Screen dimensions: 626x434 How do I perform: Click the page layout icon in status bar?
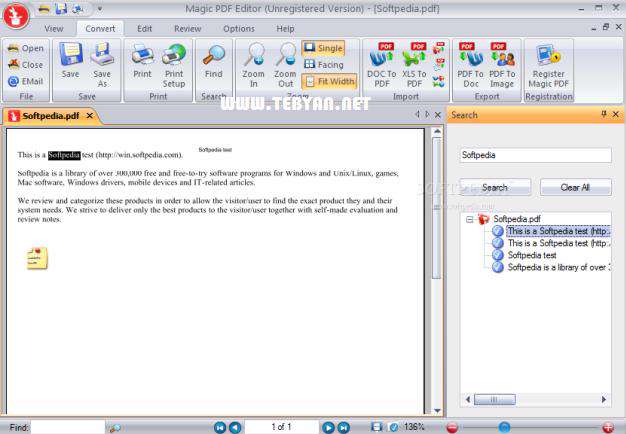376,427
